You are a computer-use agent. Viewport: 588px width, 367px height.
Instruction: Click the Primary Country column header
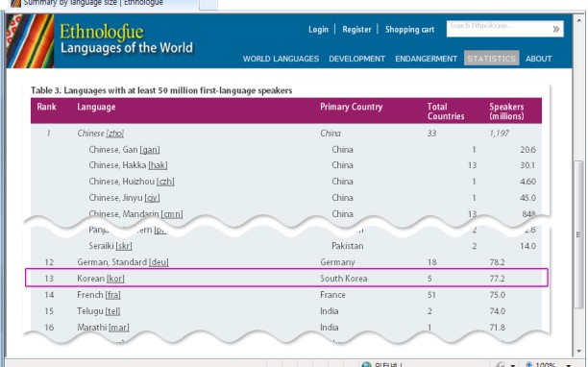(351, 107)
